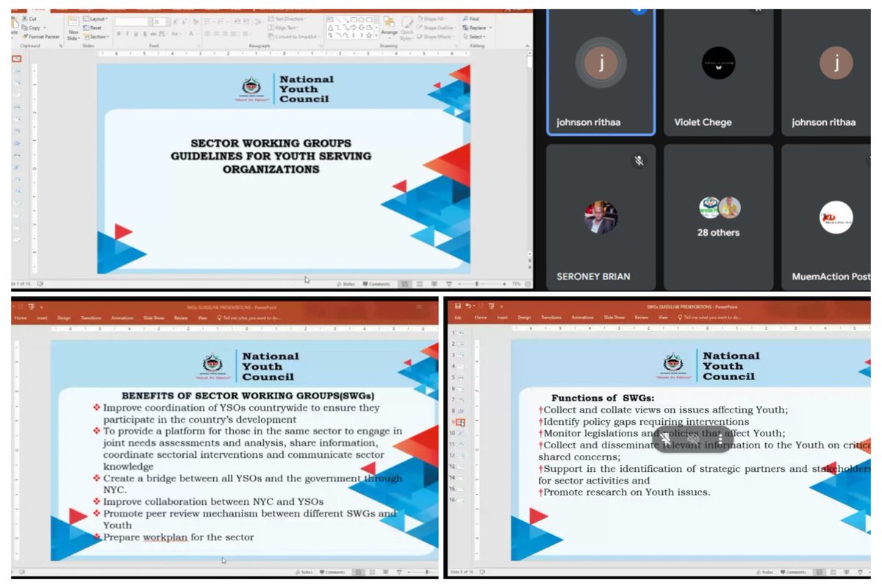Click Slide Sorter view in Functions-slide window status bar
The height and width of the screenshot is (588, 882).
click(833, 571)
